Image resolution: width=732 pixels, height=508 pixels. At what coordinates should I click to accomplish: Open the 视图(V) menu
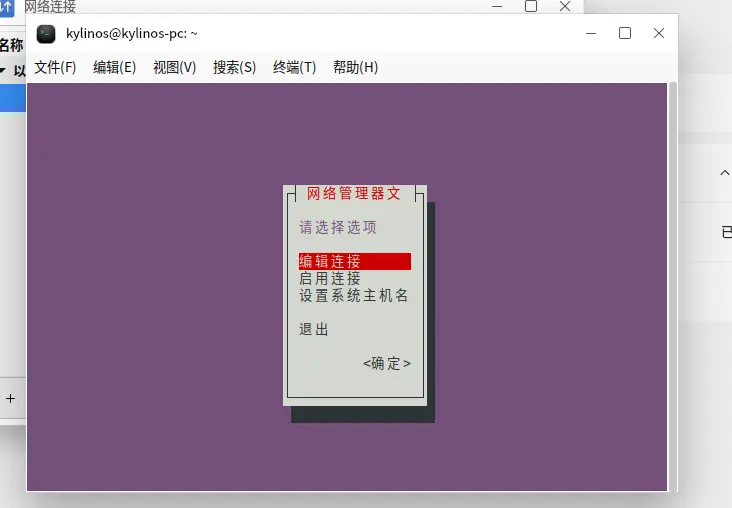coord(175,68)
